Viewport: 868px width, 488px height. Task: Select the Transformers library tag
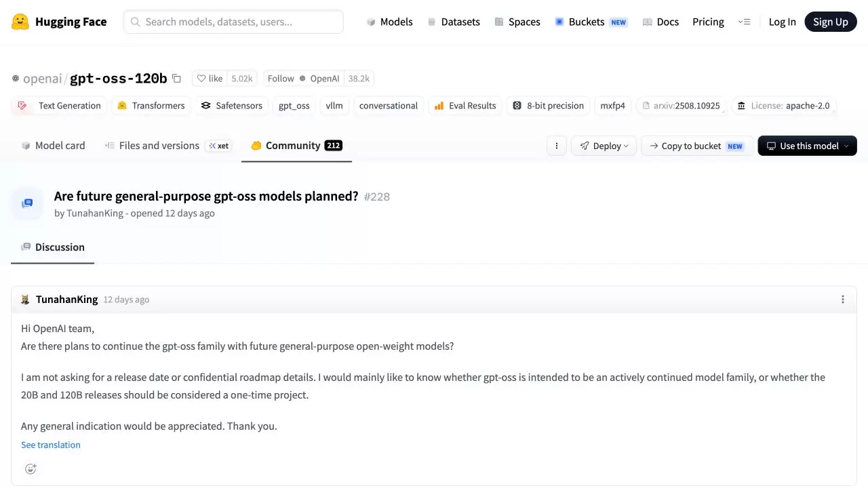click(151, 106)
